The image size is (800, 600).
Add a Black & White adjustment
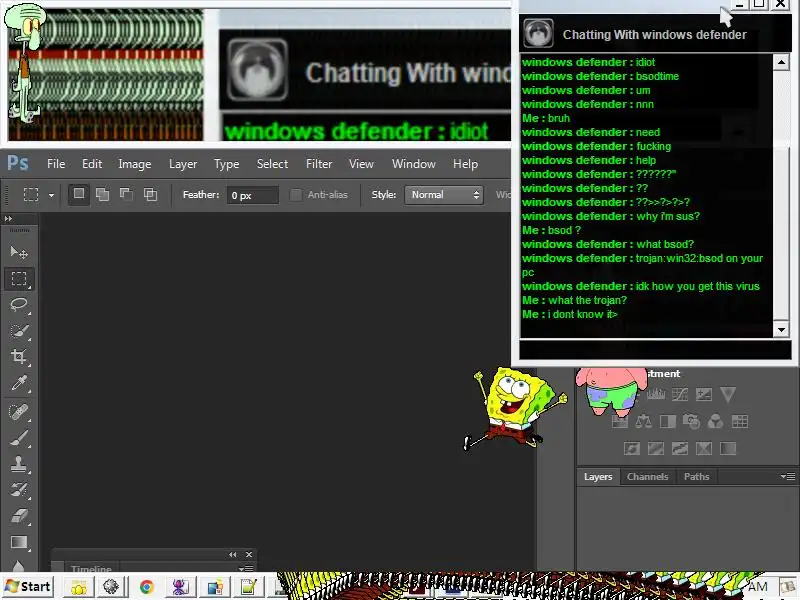coord(667,421)
